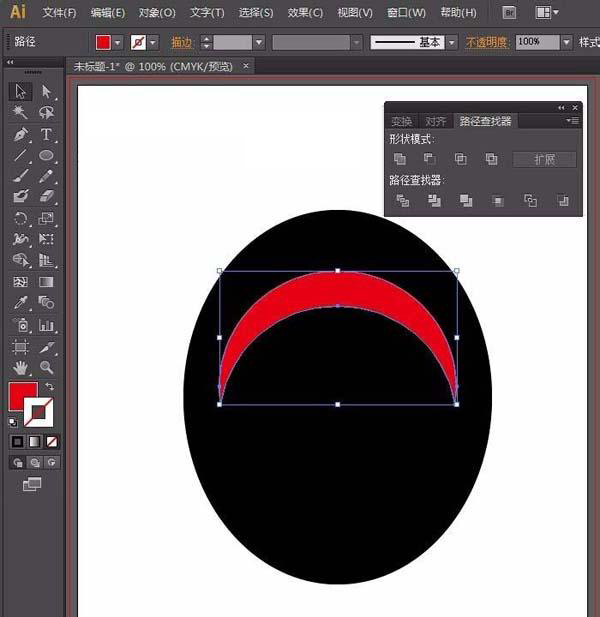Open the Pathfinder panel options menu
The width and height of the screenshot is (600, 617).
click(572, 121)
